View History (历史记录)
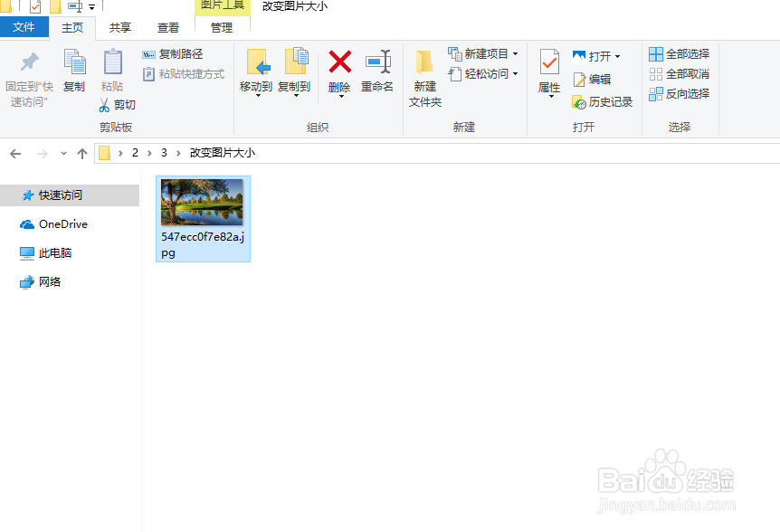The height and width of the screenshot is (532, 780). point(603,102)
